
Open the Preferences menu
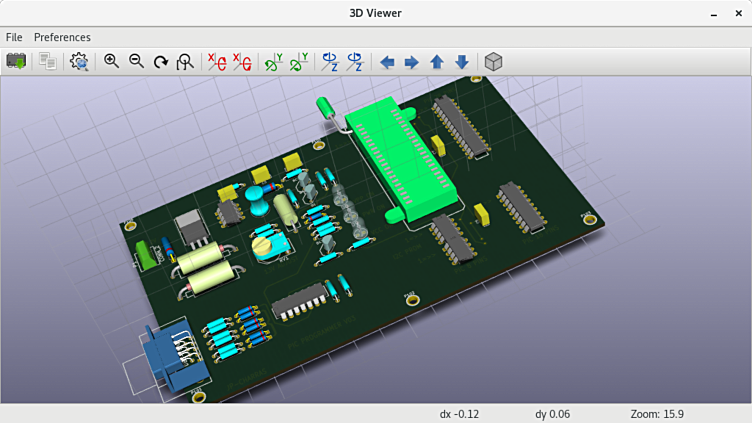(x=62, y=37)
